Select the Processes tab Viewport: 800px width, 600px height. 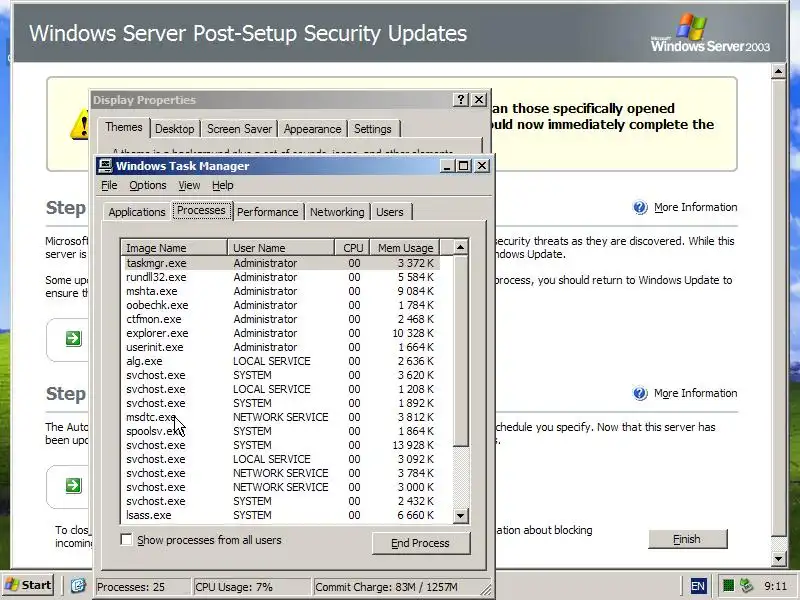202,210
